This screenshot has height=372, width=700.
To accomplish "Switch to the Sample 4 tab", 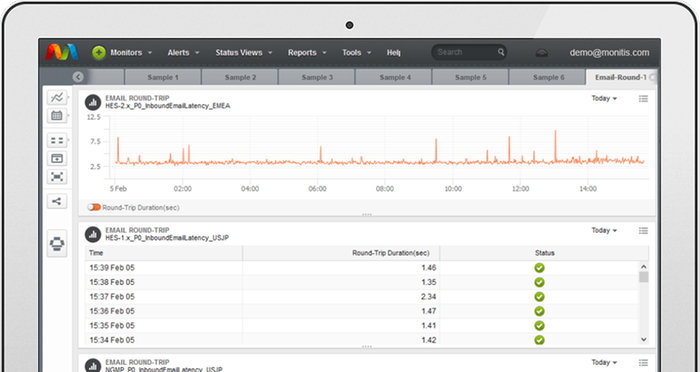I will click(x=394, y=77).
